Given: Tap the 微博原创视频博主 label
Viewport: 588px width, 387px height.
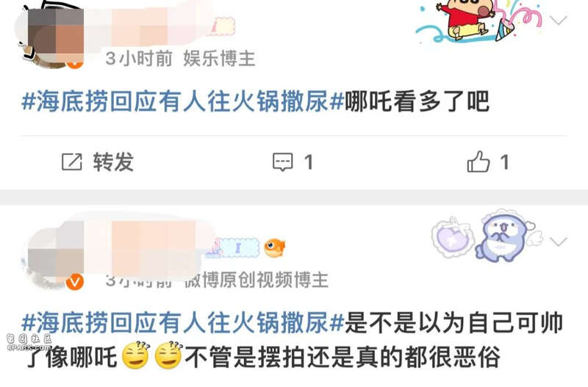Looking at the screenshot, I should [x=257, y=280].
